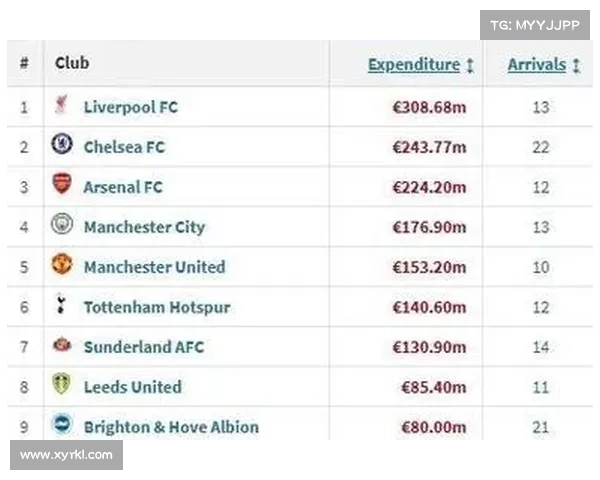Click the Sunderland AFC crest icon
The height and width of the screenshot is (480, 600).
(62, 345)
